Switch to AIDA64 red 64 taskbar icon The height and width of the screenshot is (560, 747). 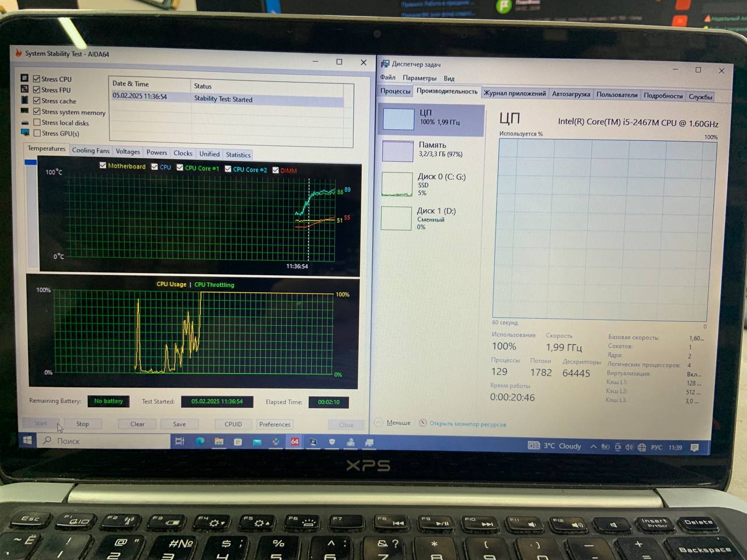[295, 442]
